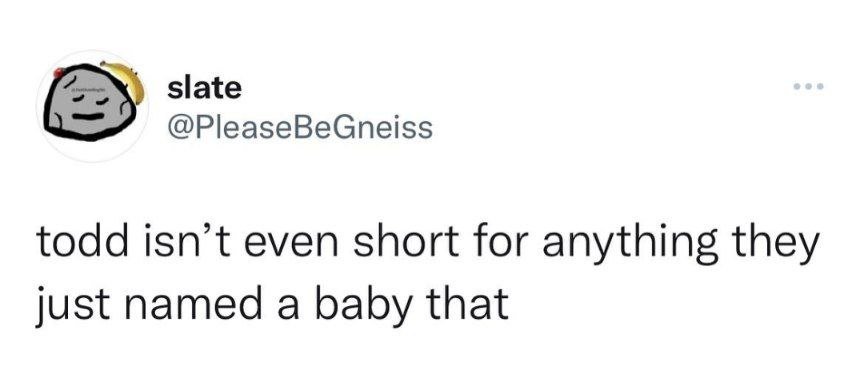Open the three-dot more options menu
The width and height of the screenshot is (864, 375).
pyautogui.click(x=808, y=87)
